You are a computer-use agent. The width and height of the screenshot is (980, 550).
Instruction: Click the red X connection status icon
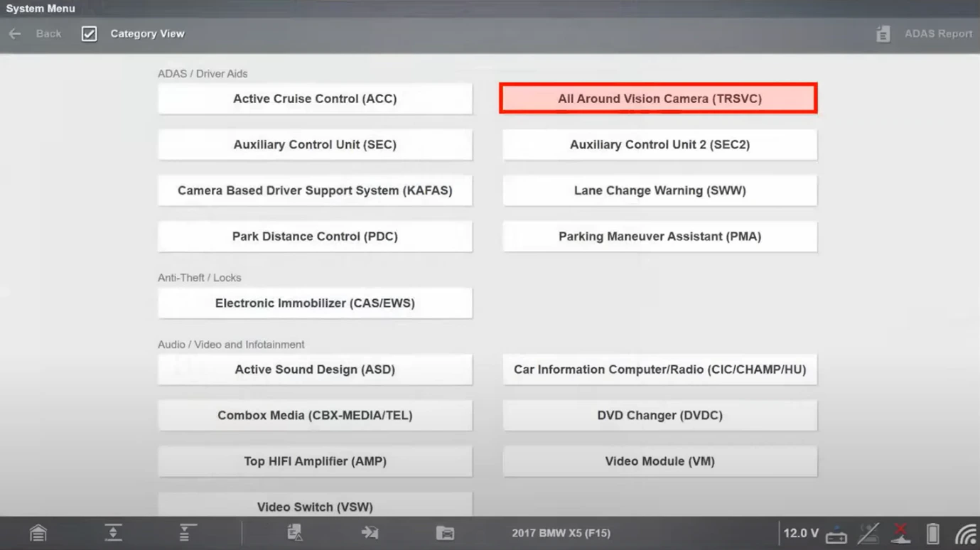coord(901,533)
